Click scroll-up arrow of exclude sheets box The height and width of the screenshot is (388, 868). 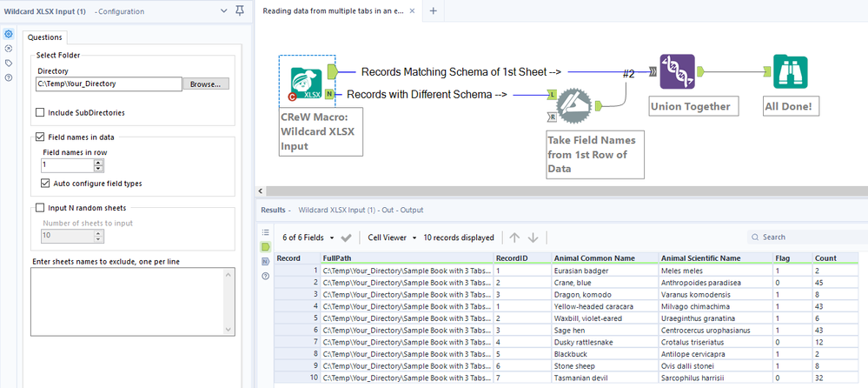coord(229,274)
